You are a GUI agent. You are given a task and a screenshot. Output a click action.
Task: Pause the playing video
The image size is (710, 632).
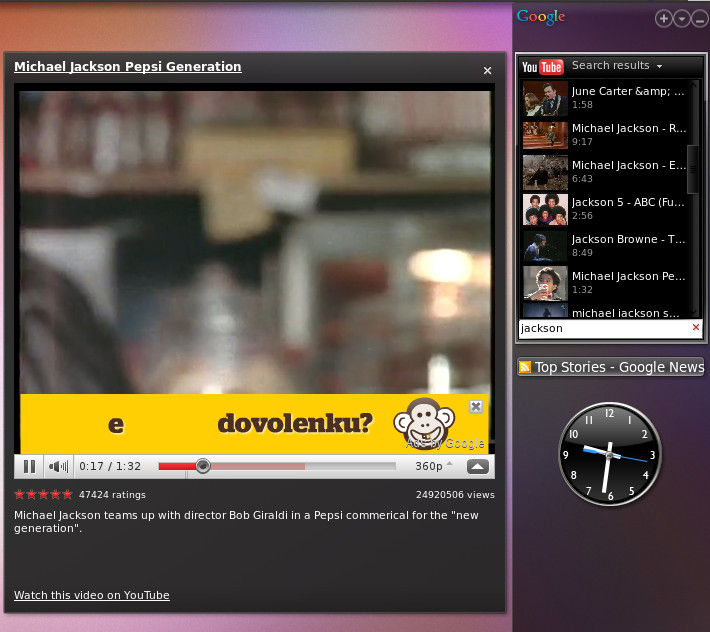pos(29,466)
